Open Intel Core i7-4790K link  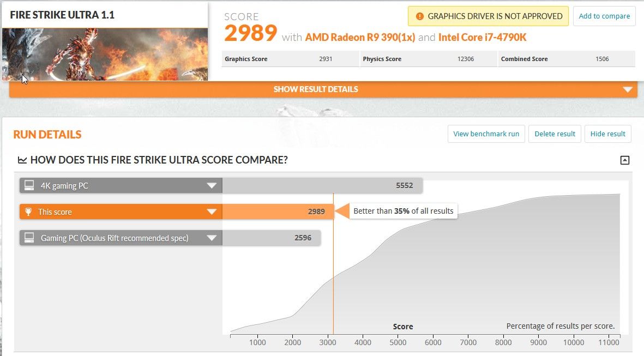(x=482, y=38)
